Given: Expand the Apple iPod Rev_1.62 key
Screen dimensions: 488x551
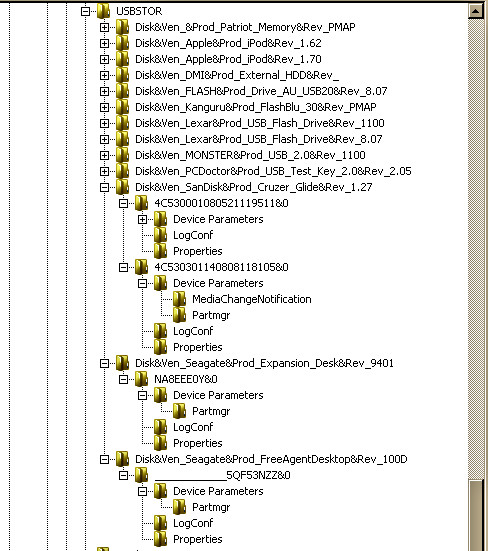Looking at the screenshot, I should (104, 43).
